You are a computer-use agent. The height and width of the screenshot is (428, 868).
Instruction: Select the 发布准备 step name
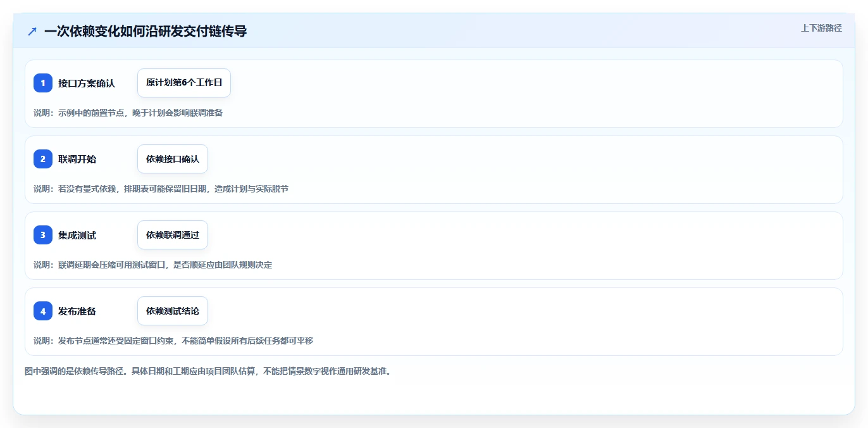tap(77, 311)
